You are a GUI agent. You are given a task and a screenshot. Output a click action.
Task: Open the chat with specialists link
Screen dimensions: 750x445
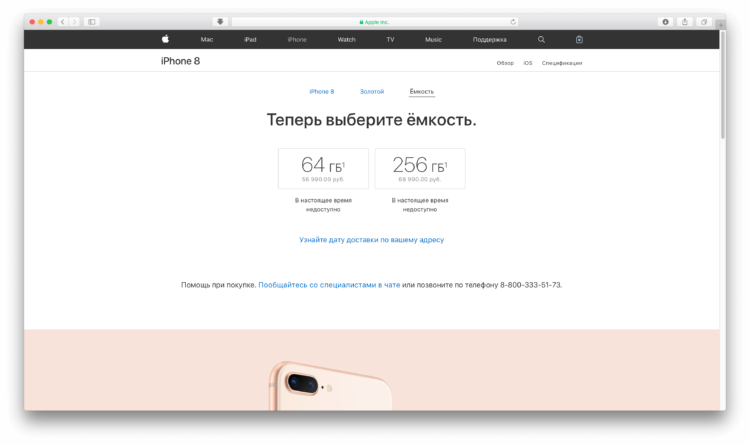[329, 285]
